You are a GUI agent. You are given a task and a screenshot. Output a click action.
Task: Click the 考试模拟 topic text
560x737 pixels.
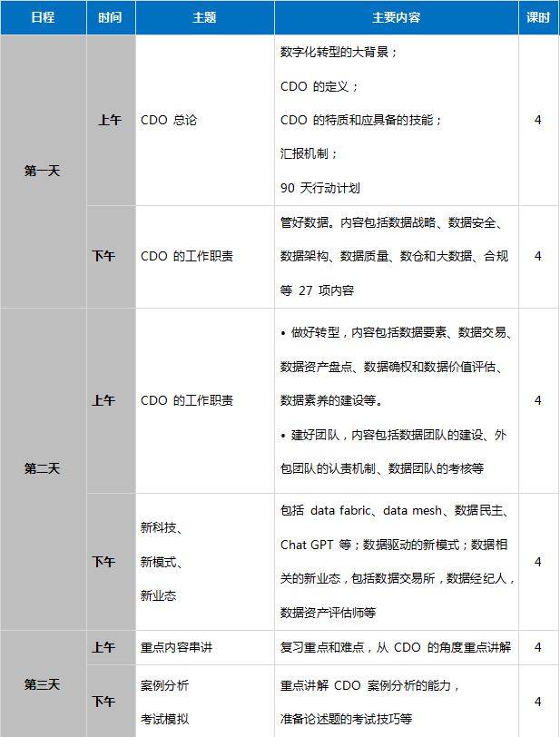[164, 719]
